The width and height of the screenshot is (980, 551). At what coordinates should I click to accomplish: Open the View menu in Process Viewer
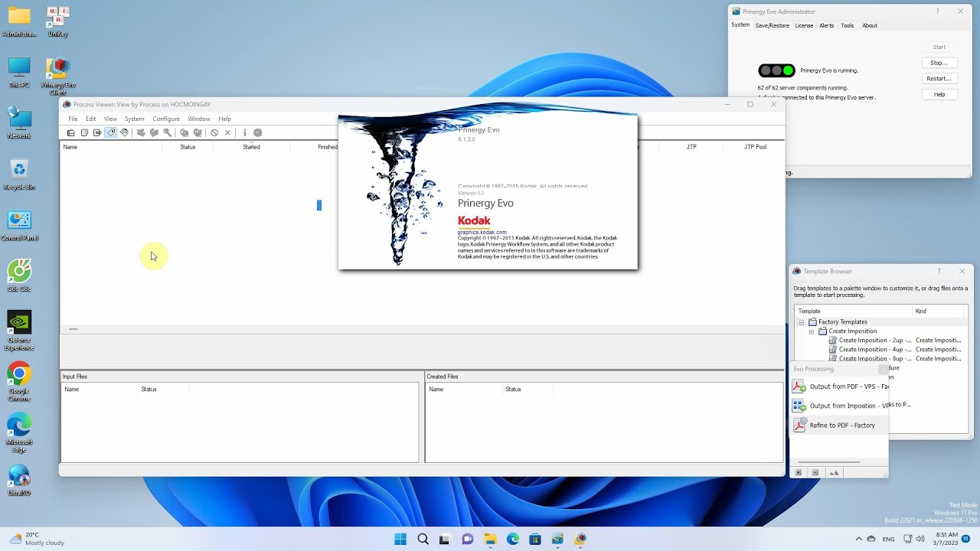[110, 119]
